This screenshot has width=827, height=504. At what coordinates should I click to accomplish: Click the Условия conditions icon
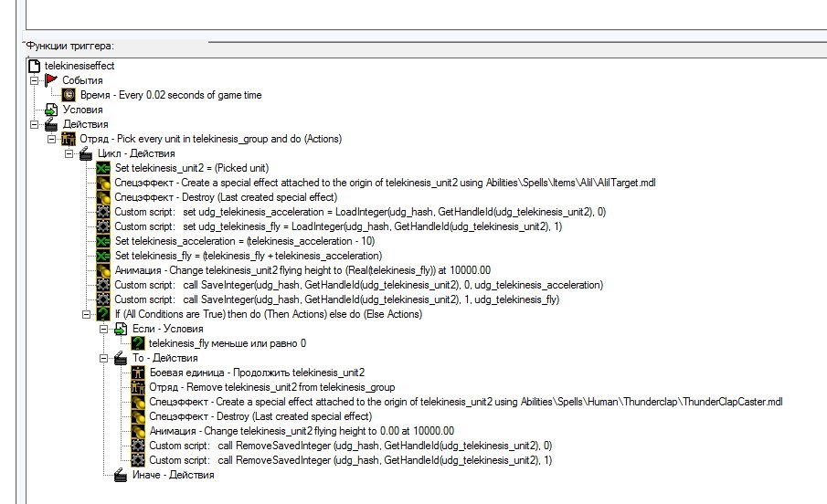[51, 110]
